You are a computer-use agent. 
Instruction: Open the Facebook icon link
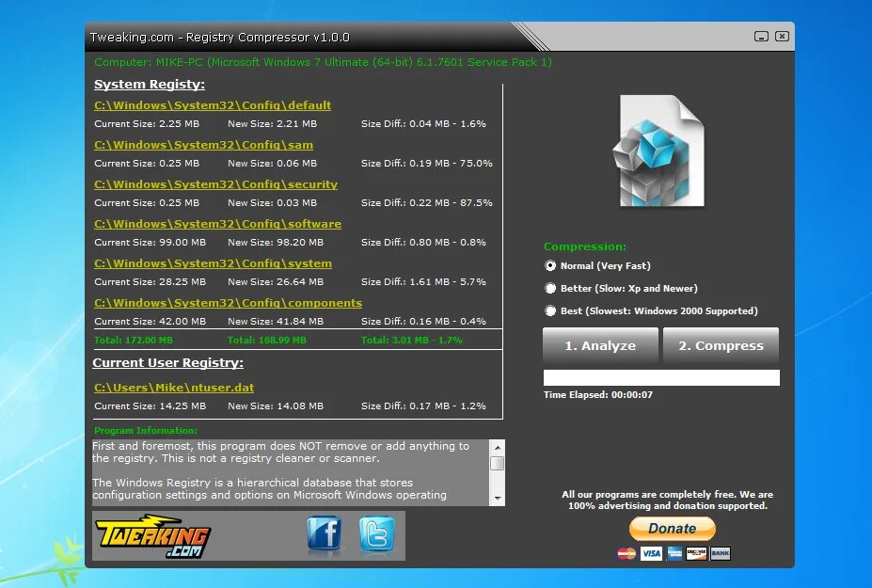pyautogui.click(x=325, y=532)
